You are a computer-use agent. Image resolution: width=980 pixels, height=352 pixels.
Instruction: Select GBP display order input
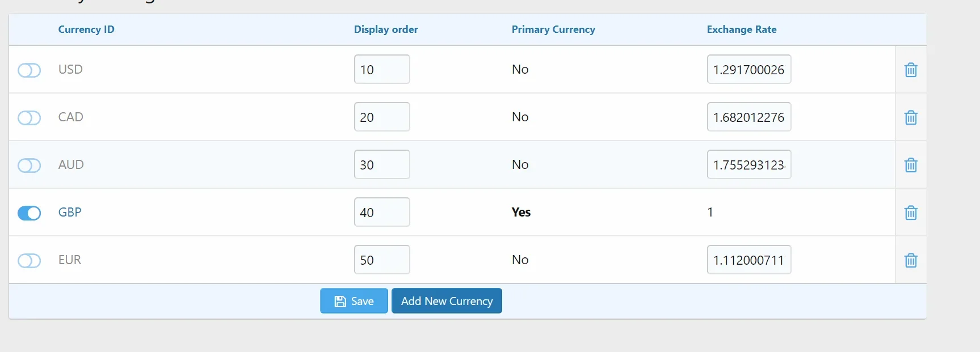pyautogui.click(x=382, y=212)
